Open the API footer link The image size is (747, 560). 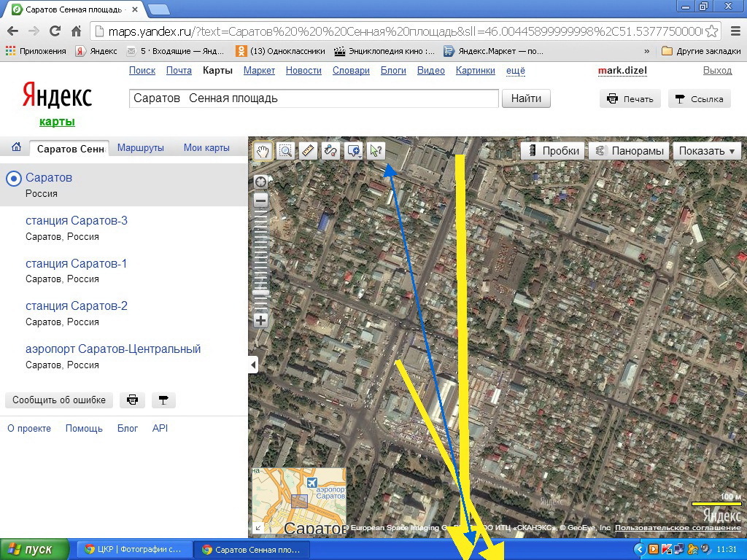(160, 428)
